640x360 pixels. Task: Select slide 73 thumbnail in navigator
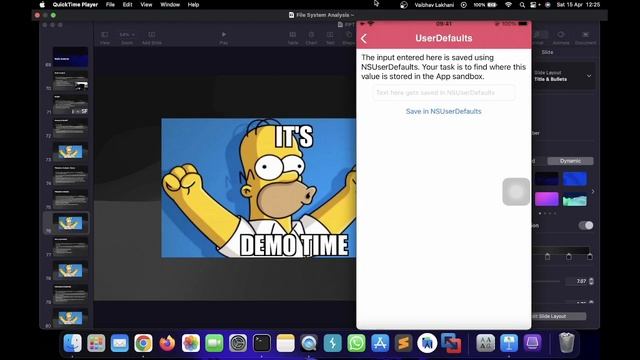click(x=70, y=152)
